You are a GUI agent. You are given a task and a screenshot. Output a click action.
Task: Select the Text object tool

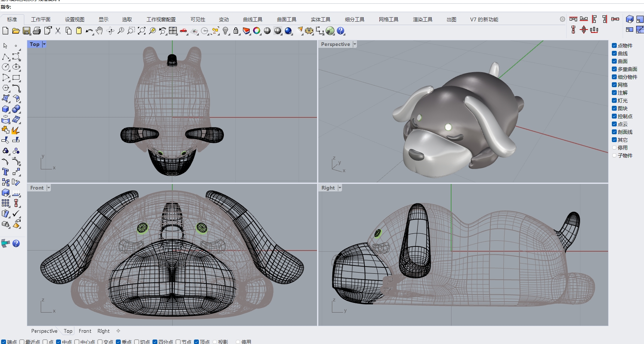(6, 172)
